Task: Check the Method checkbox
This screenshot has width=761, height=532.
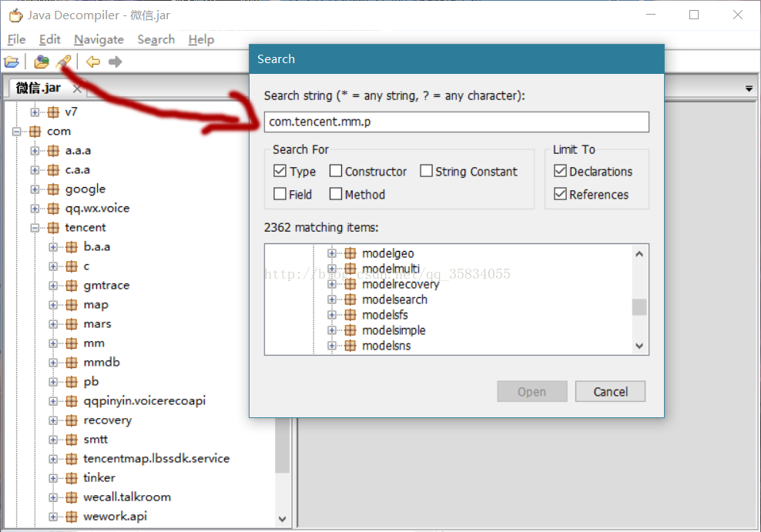Action: point(335,194)
